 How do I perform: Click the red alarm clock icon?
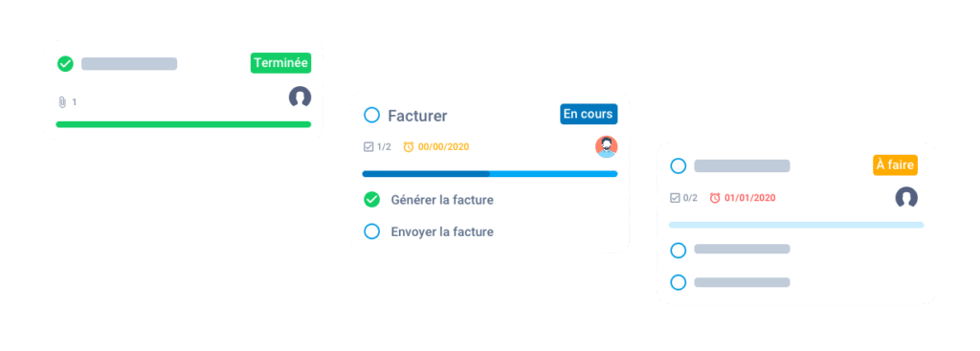pos(715,198)
